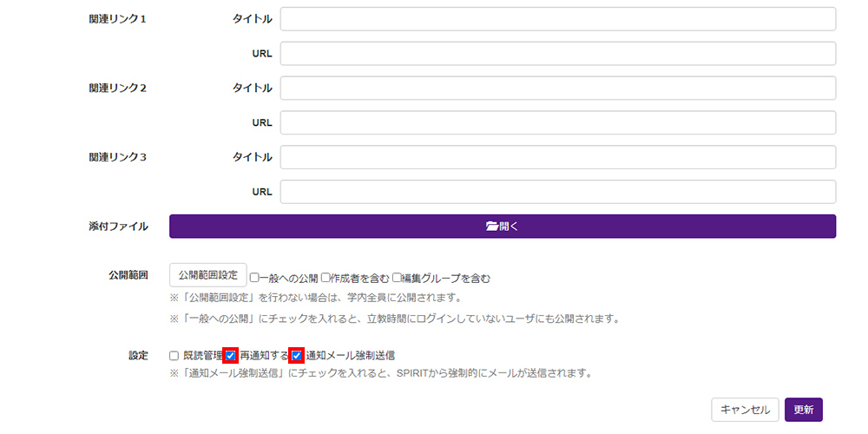
Task: Focus the 関連リンク1 タイトル input field
Action: tap(557, 19)
